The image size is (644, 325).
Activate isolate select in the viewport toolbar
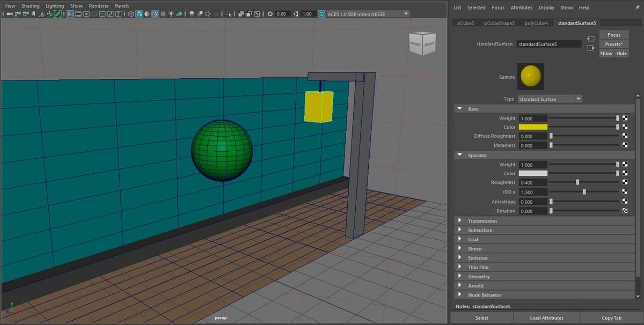pyautogui.click(x=228, y=14)
